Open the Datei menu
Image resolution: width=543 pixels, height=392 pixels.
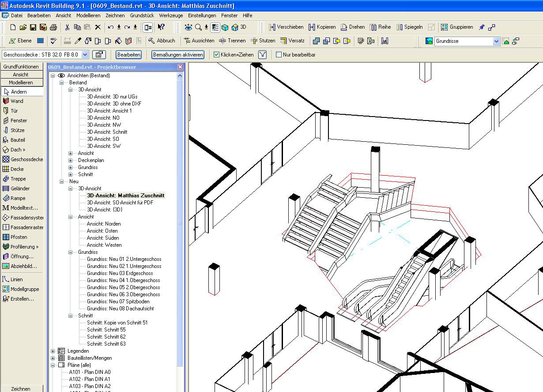[16, 15]
